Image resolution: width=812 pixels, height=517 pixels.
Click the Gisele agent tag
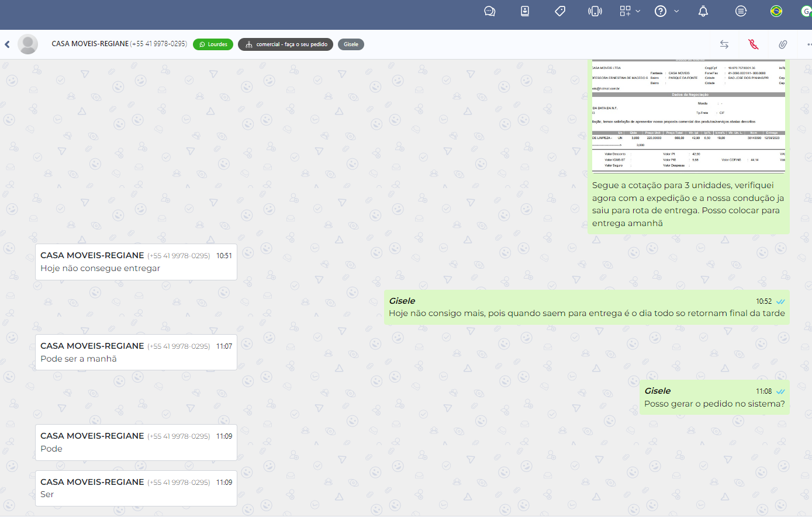click(x=351, y=44)
